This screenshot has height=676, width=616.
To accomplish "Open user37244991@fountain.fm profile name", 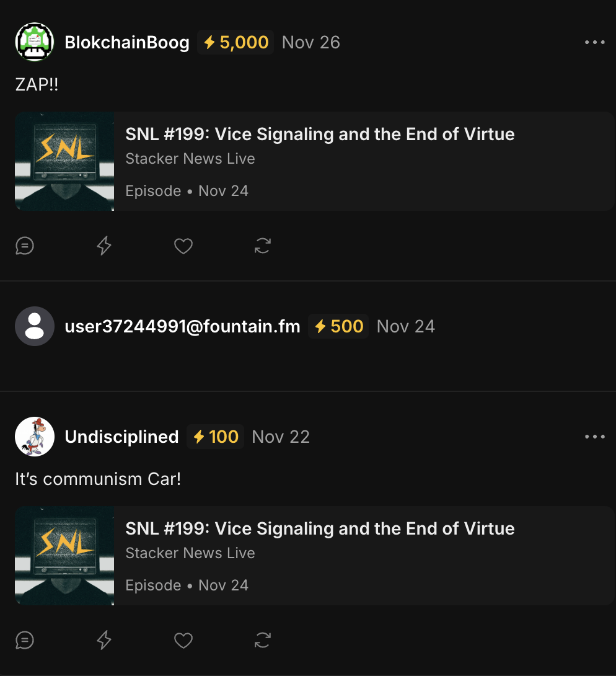I will 182,326.
